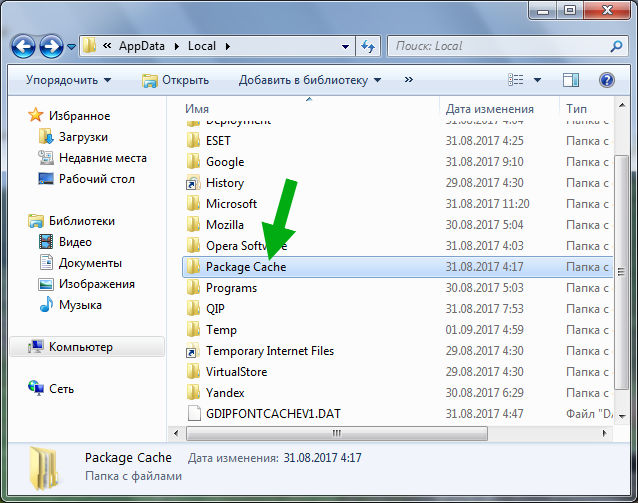Change view with the view icon
The height and width of the screenshot is (503, 638).
pos(516,80)
